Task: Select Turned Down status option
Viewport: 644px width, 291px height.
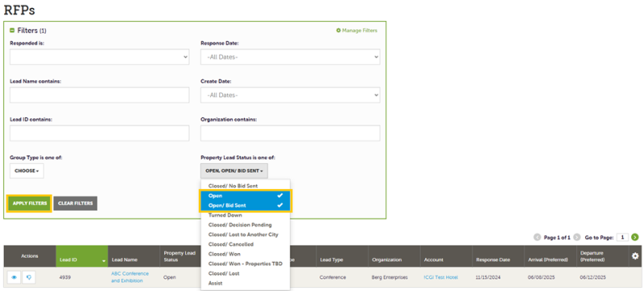Action: pos(246,215)
